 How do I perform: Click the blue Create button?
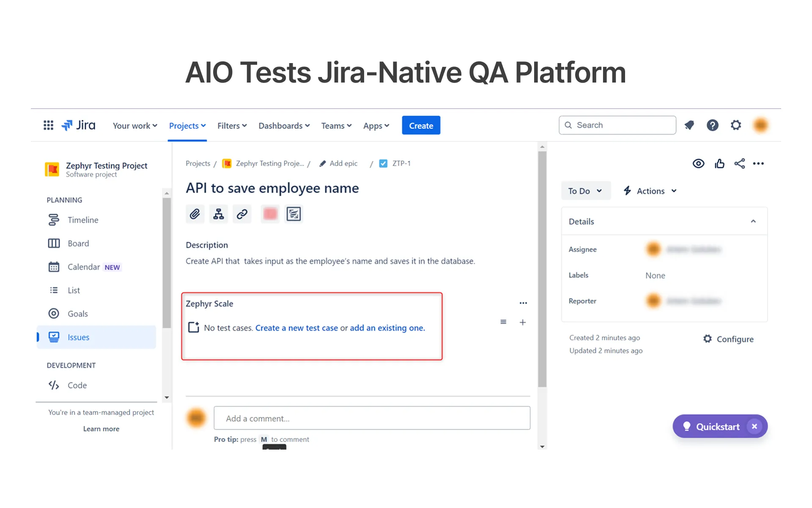pyautogui.click(x=421, y=125)
